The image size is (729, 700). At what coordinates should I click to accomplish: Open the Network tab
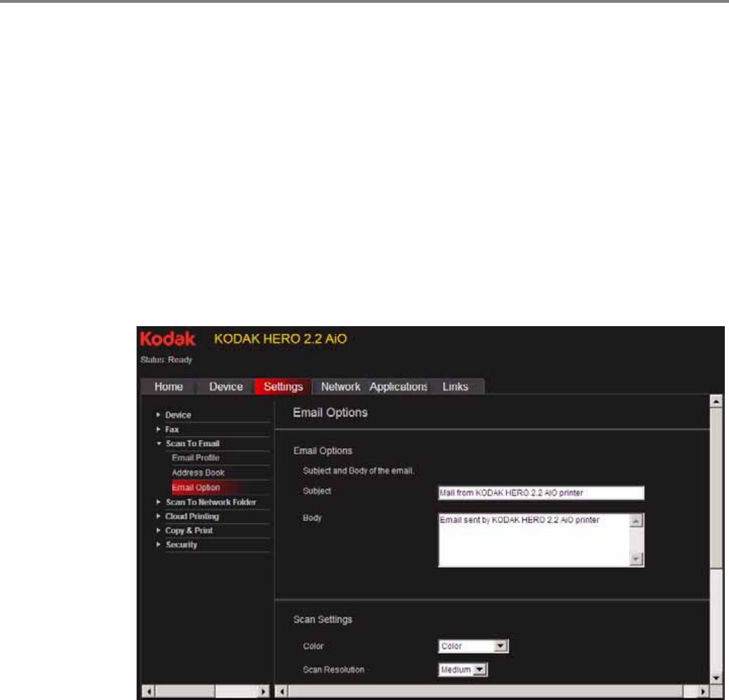click(341, 386)
